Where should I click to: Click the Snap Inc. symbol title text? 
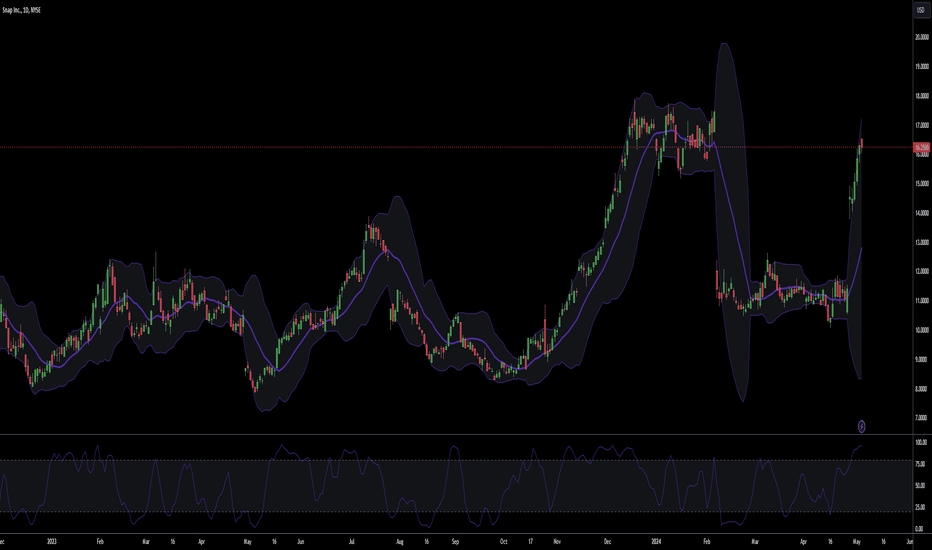21,10
